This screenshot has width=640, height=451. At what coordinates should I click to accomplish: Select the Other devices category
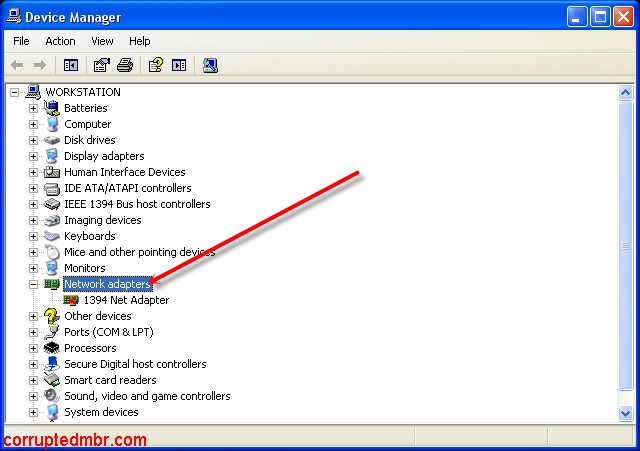pyautogui.click(x=97, y=316)
